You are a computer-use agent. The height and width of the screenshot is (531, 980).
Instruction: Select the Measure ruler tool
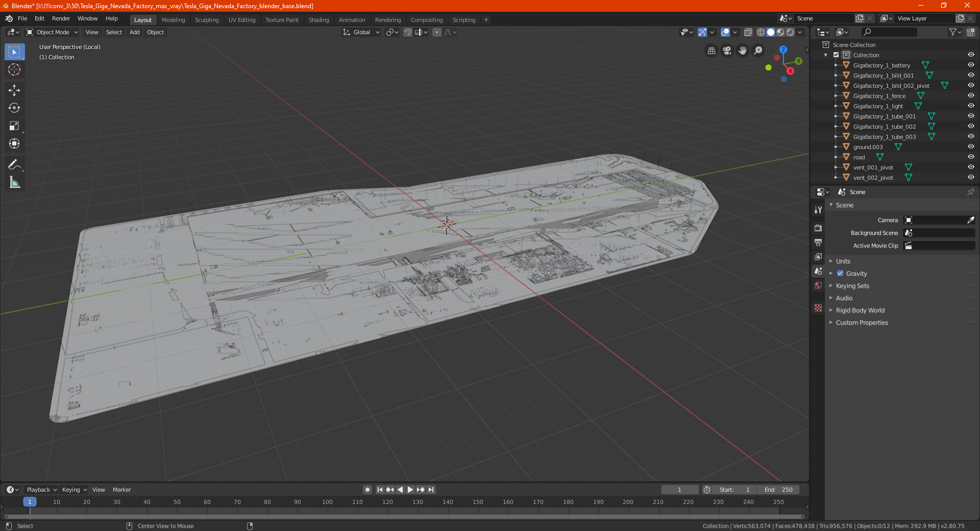pos(14,182)
